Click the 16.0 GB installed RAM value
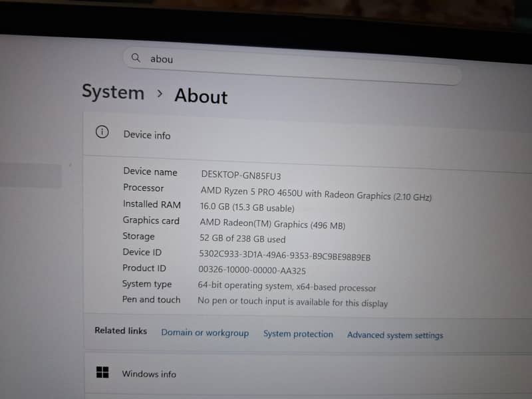This screenshot has height=399, width=532. (x=247, y=207)
